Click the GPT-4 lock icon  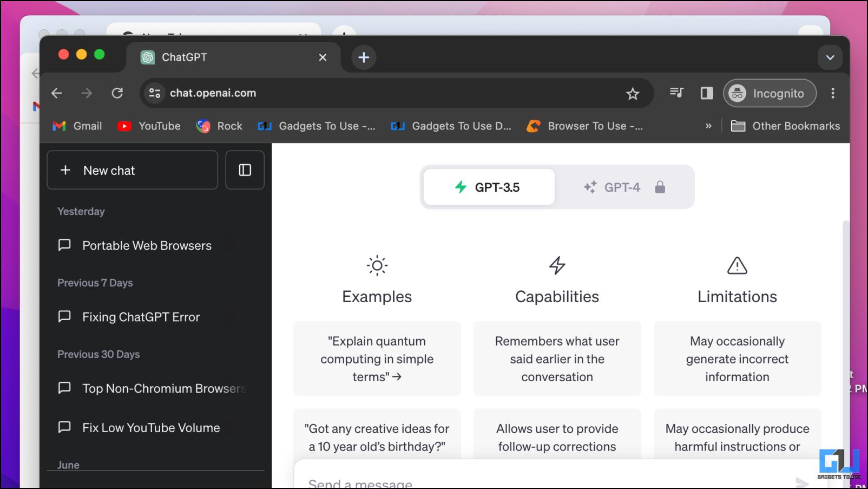tap(660, 187)
